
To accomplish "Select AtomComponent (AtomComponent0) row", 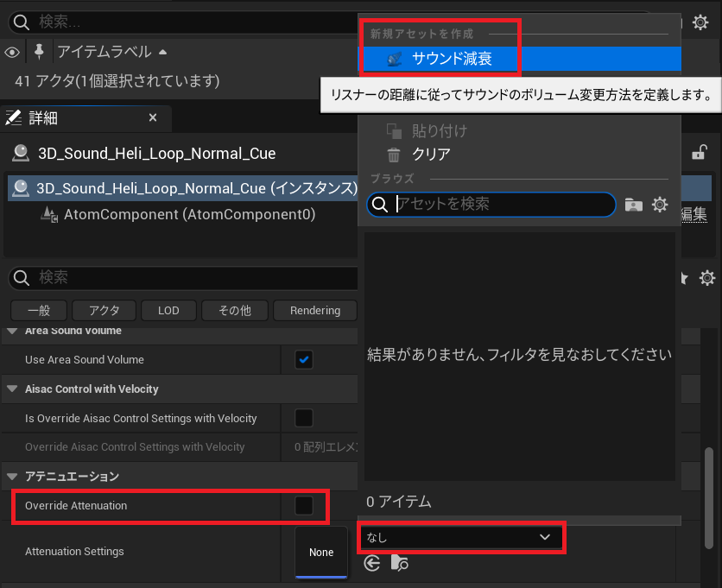I will (x=189, y=214).
